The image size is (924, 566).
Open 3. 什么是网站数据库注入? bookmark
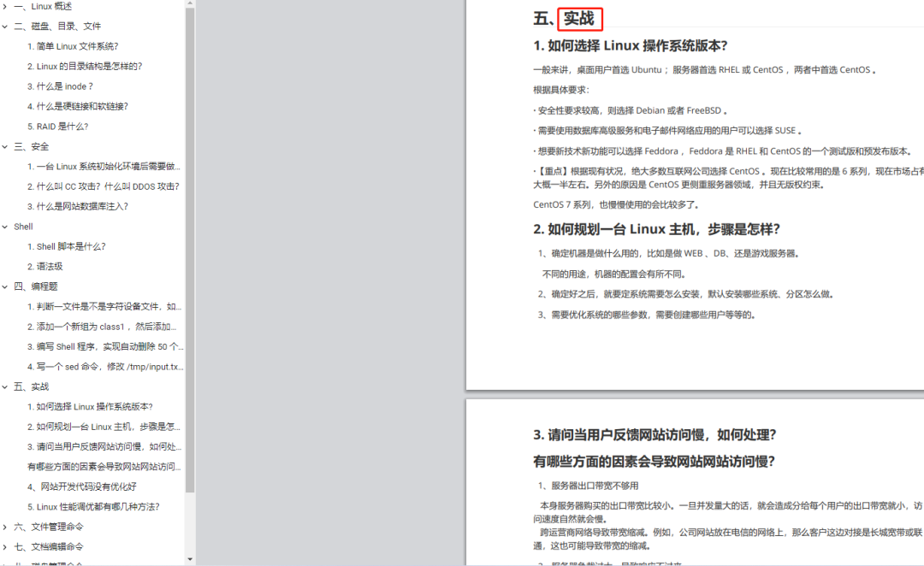click(78, 207)
